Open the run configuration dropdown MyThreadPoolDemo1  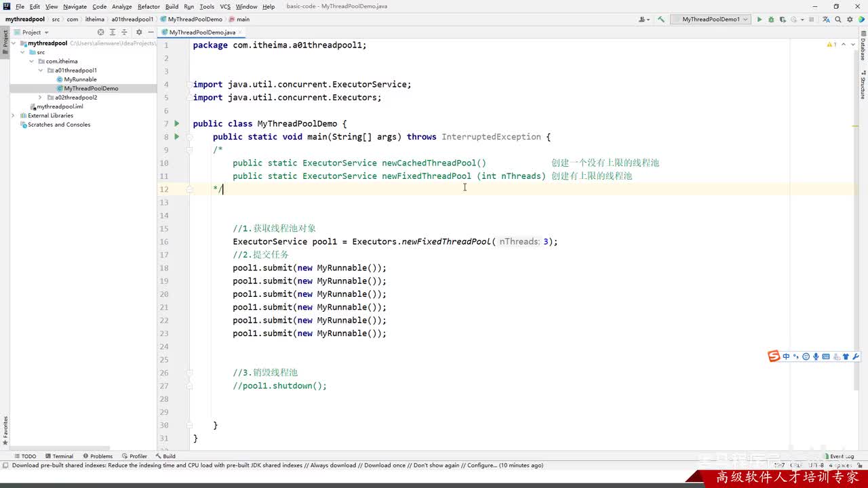[x=710, y=20]
